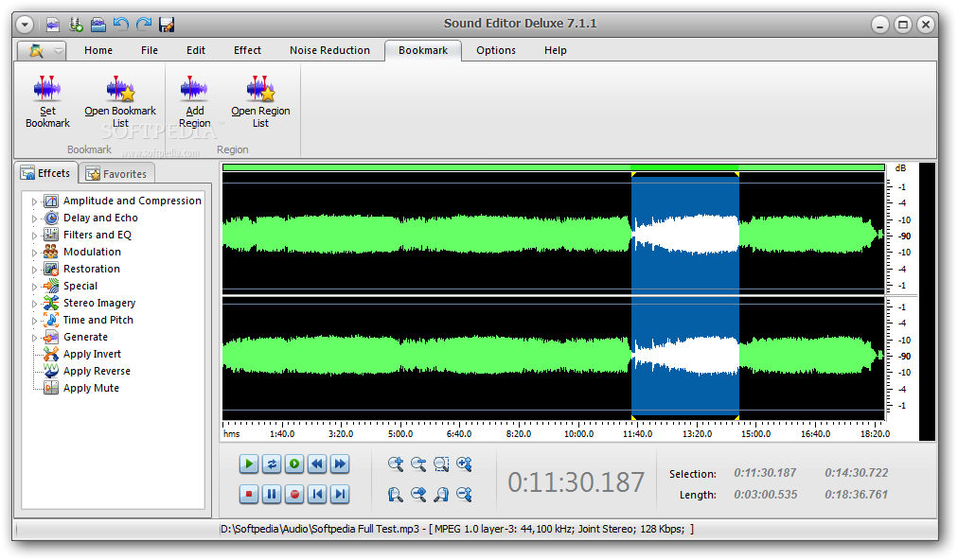Open the application menu dropdown button

tap(41, 51)
